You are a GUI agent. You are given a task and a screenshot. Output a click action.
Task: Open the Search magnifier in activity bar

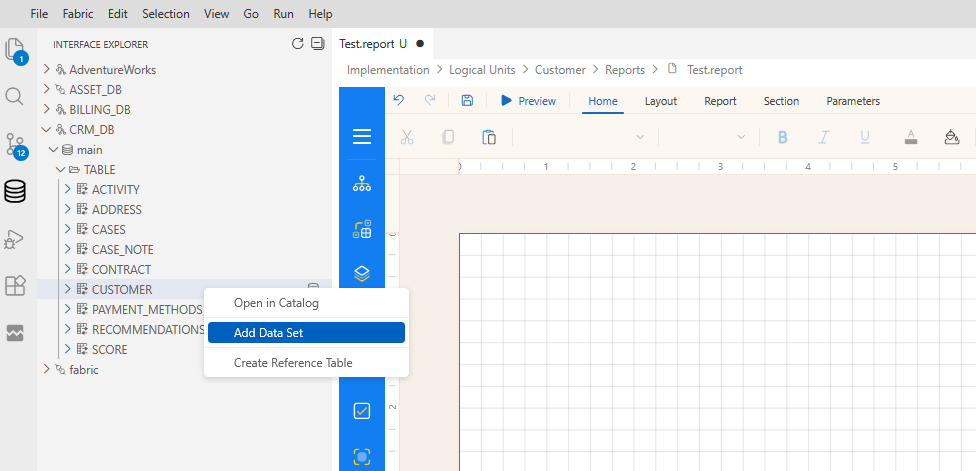tap(14, 96)
